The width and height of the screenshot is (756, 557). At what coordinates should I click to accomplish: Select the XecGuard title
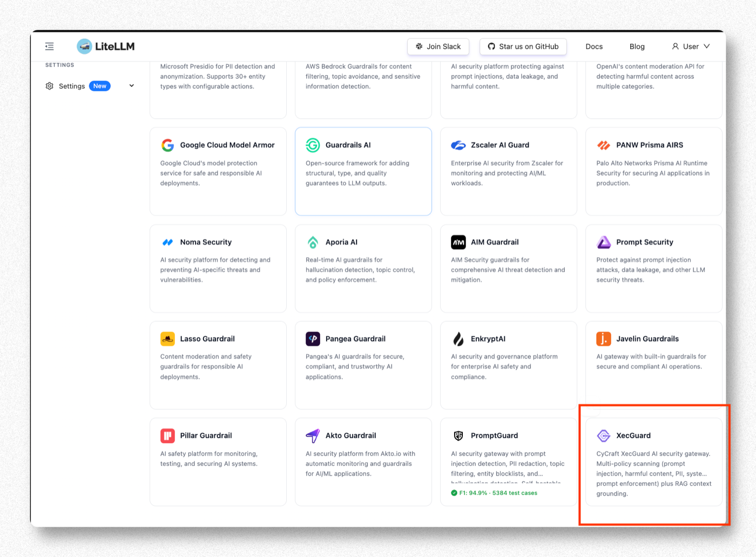click(633, 435)
